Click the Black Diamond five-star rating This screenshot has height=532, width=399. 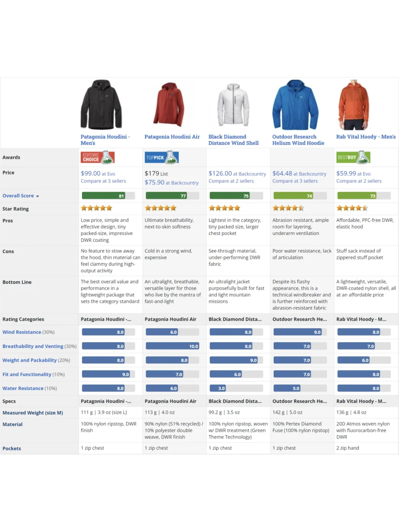point(224,208)
